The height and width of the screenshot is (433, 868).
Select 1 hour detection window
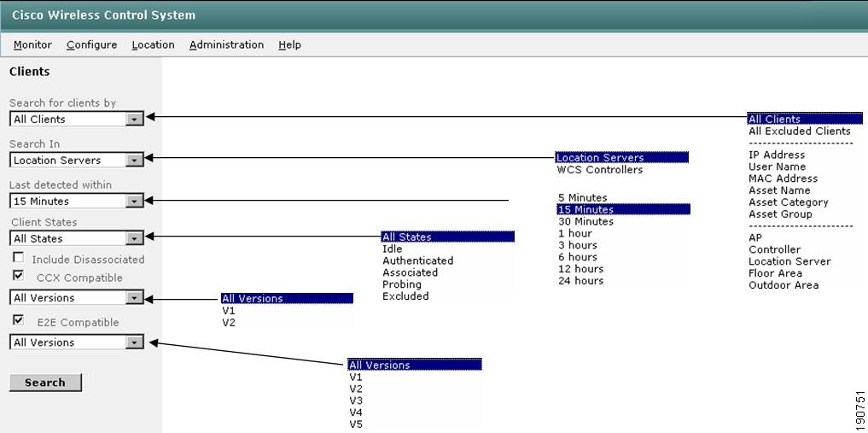tap(575, 233)
